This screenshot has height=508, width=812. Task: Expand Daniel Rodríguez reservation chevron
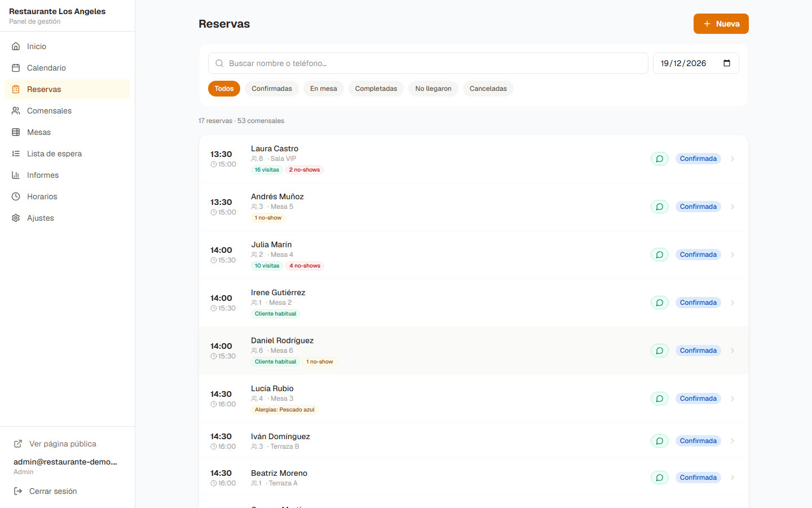coord(732,351)
